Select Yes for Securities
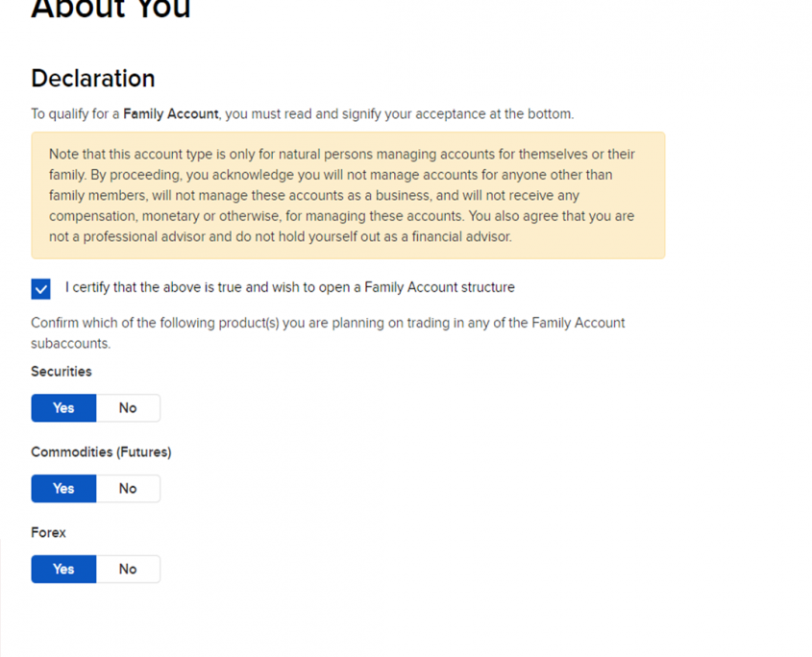Viewport: 812px width, 657px height. pyautogui.click(x=63, y=408)
